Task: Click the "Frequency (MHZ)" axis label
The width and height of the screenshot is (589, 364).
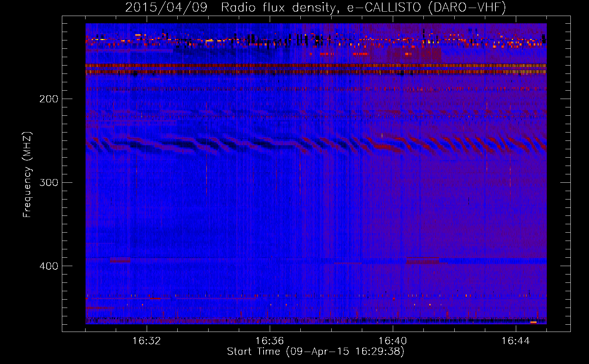Action: click(27, 174)
